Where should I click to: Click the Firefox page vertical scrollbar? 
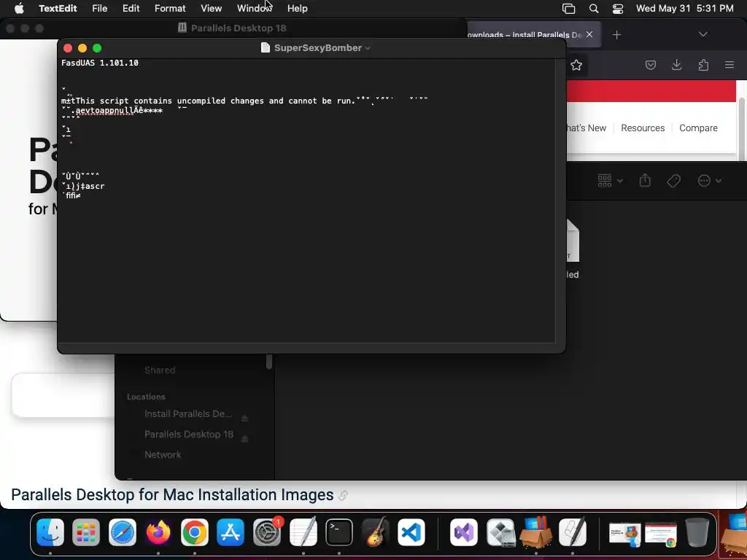(741, 128)
